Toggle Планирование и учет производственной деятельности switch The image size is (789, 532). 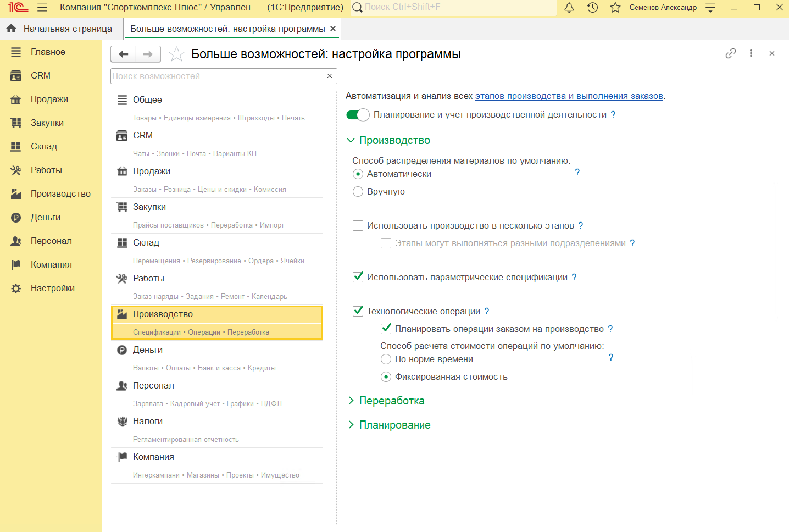click(358, 115)
